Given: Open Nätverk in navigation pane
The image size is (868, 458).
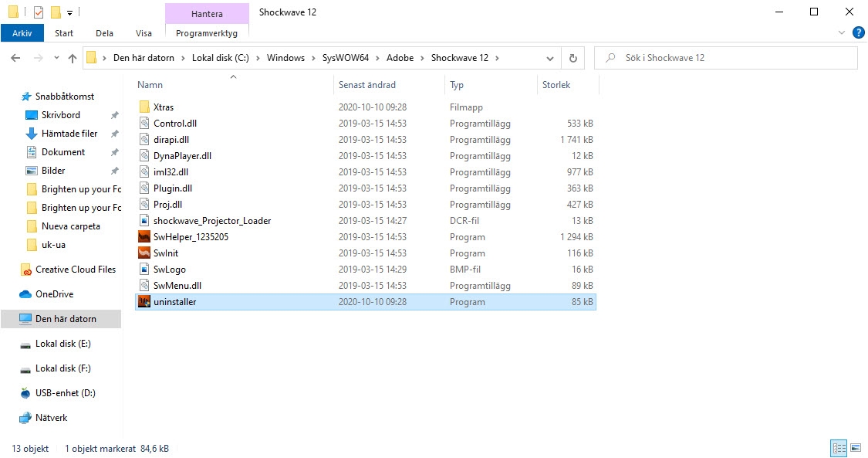Looking at the screenshot, I should pyautogui.click(x=44, y=418).
